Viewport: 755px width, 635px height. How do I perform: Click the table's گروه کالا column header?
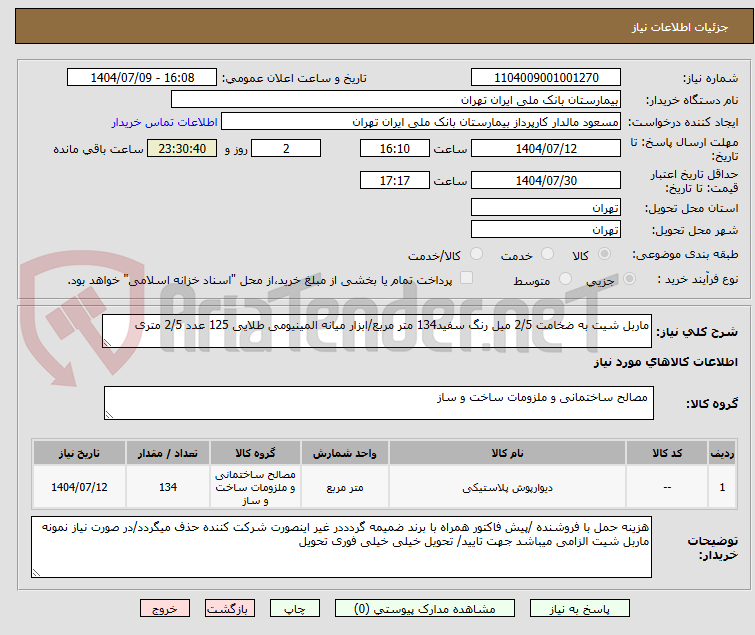[255, 453]
